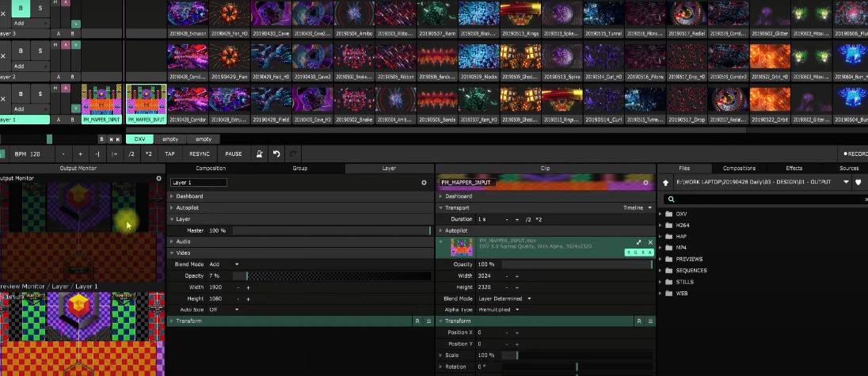The height and width of the screenshot is (376, 868).
Task: Switch to the Compositions browser tab
Action: [739, 169]
